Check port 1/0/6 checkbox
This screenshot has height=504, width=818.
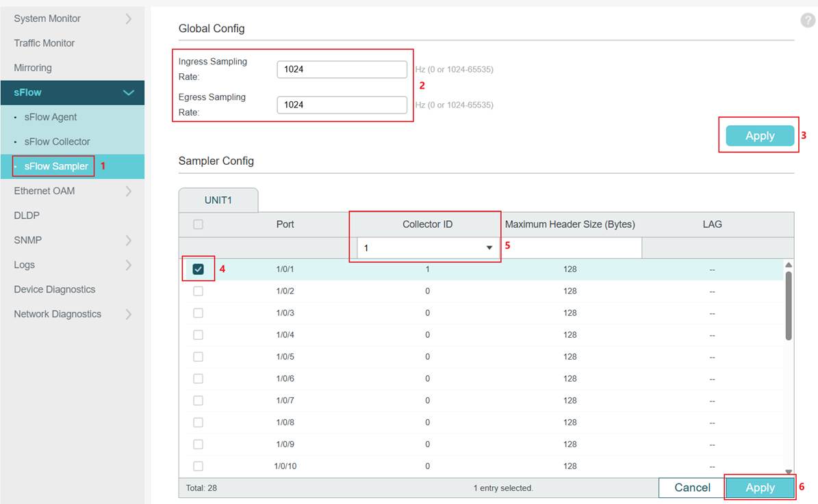click(x=199, y=379)
